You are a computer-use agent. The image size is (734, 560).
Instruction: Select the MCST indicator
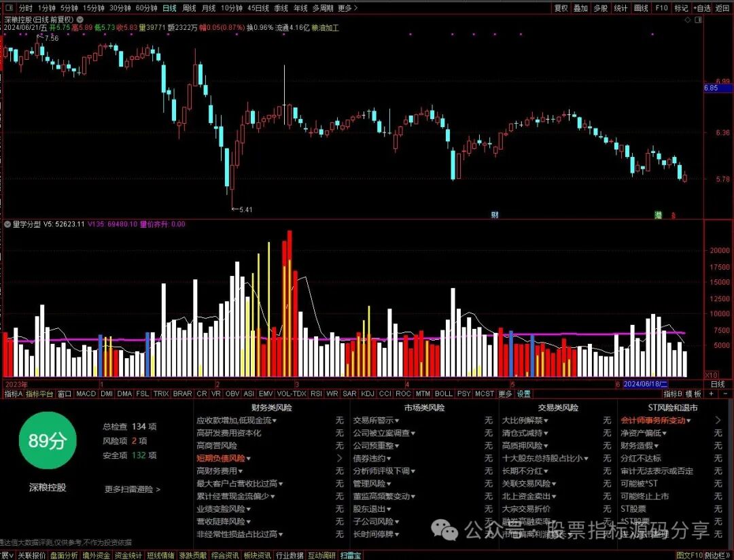point(485,393)
